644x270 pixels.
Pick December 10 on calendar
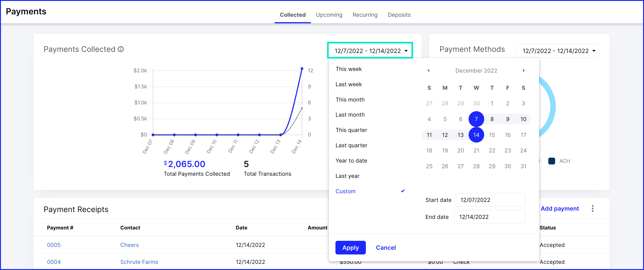(x=523, y=119)
